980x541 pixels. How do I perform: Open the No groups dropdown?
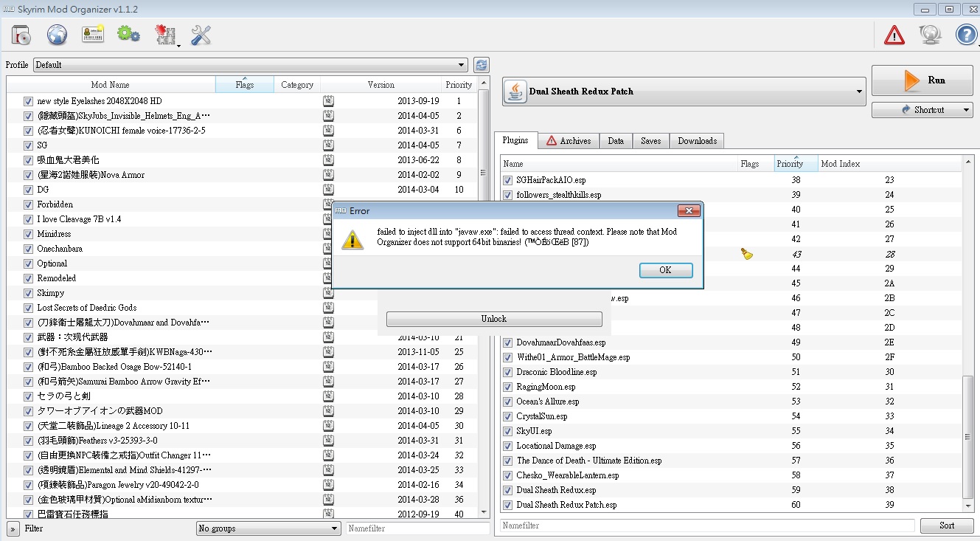[268, 528]
